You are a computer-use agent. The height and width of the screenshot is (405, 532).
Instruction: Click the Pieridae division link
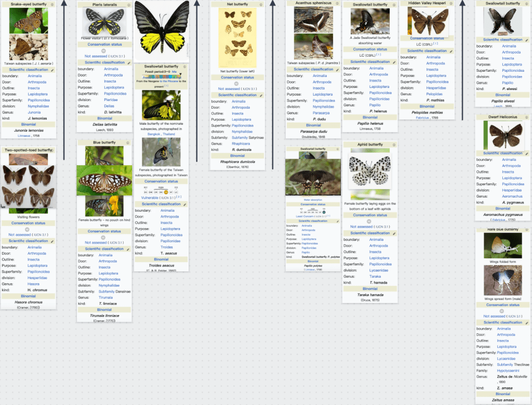(111, 99)
